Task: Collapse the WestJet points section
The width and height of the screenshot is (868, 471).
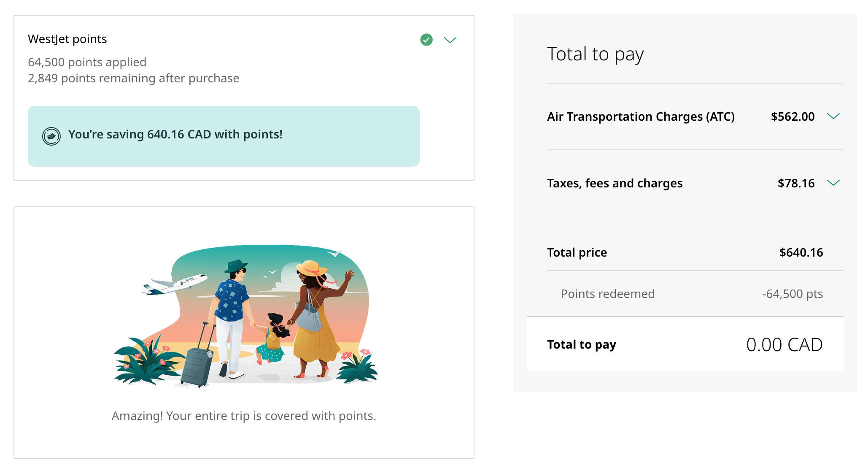Action: [450, 40]
